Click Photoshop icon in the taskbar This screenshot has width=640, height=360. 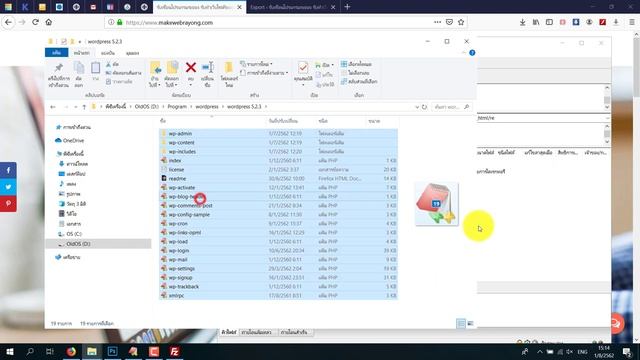113,352
